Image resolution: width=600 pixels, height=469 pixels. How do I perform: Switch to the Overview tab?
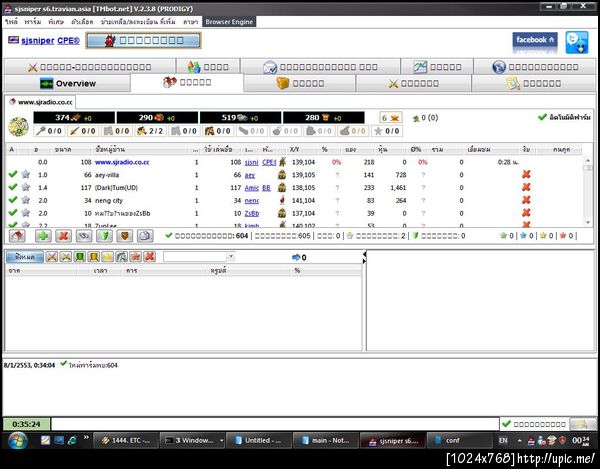(67, 83)
